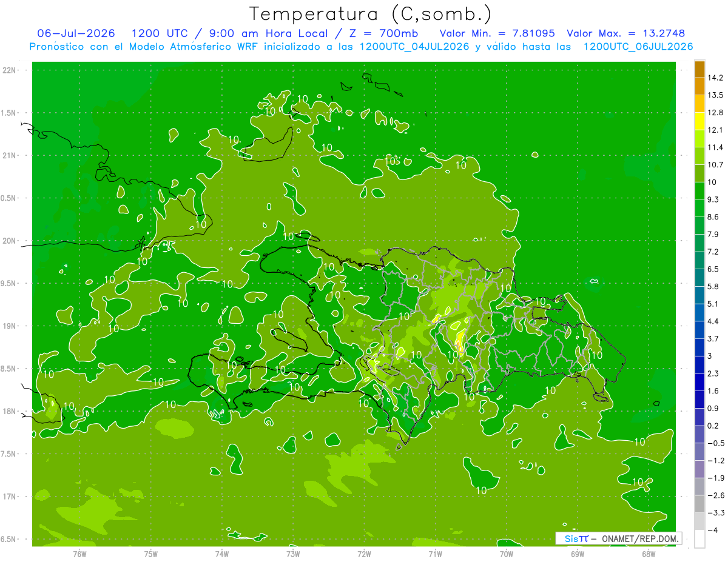
Task: Select the '-0.5' legend value label
Action: point(716,443)
